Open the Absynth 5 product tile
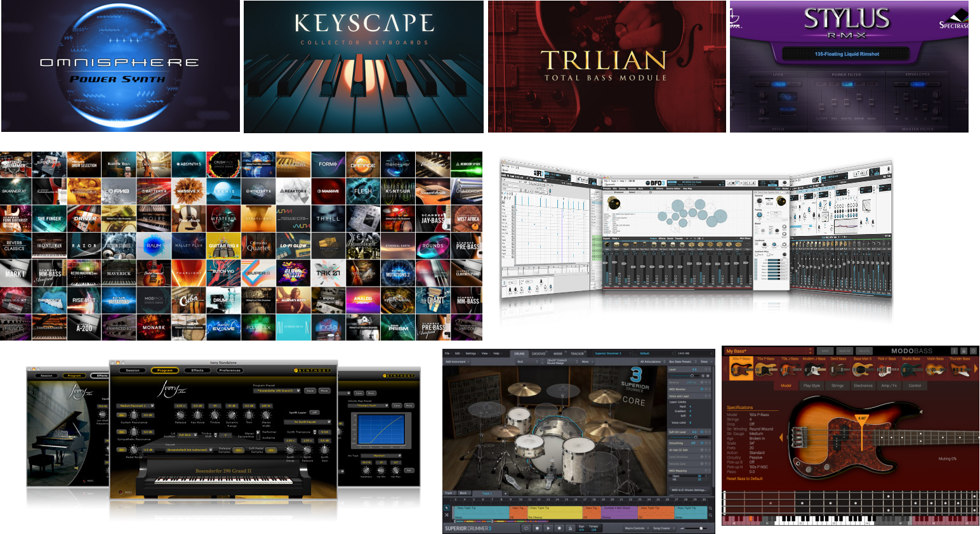The image size is (980, 534). pyautogui.click(x=189, y=164)
